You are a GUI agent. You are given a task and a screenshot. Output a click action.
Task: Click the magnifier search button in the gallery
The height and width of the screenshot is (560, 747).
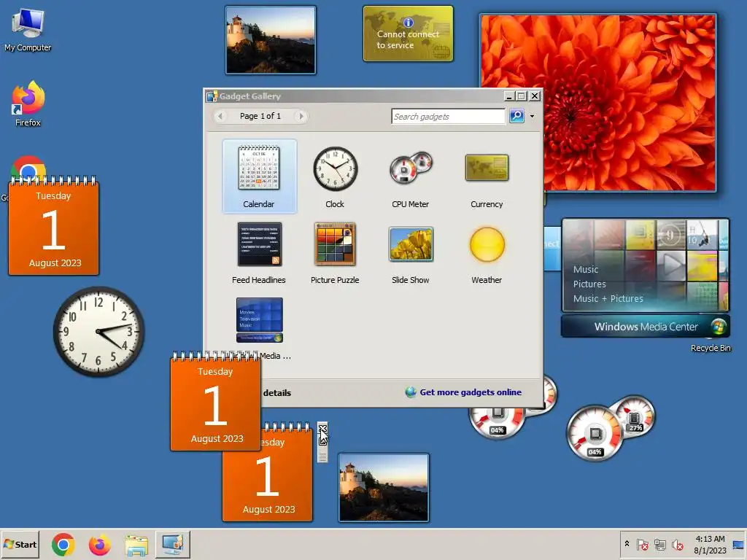pos(516,116)
